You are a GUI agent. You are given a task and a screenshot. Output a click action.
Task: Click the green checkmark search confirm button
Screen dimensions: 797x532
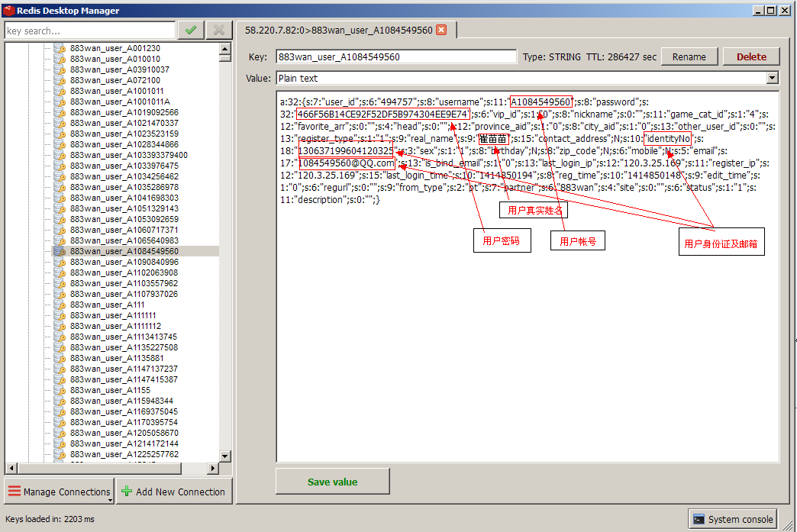click(191, 31)
